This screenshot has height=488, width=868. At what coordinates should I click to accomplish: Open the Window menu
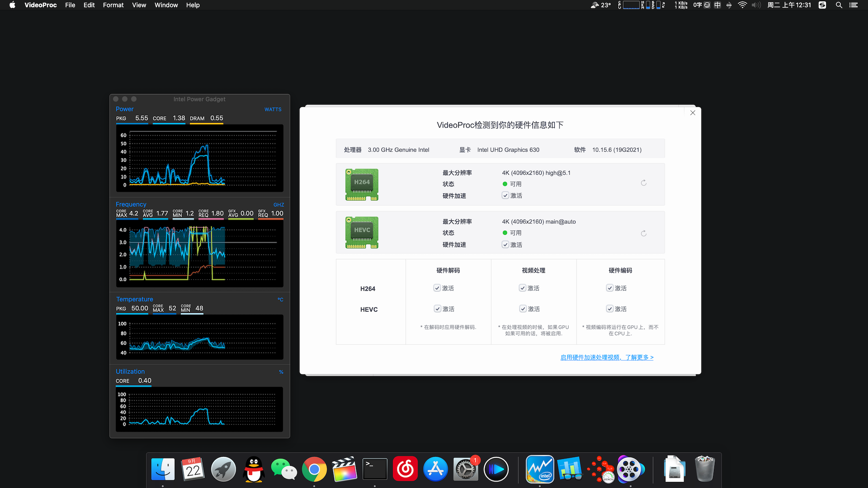pyautogui.click(x=166, y=5)
